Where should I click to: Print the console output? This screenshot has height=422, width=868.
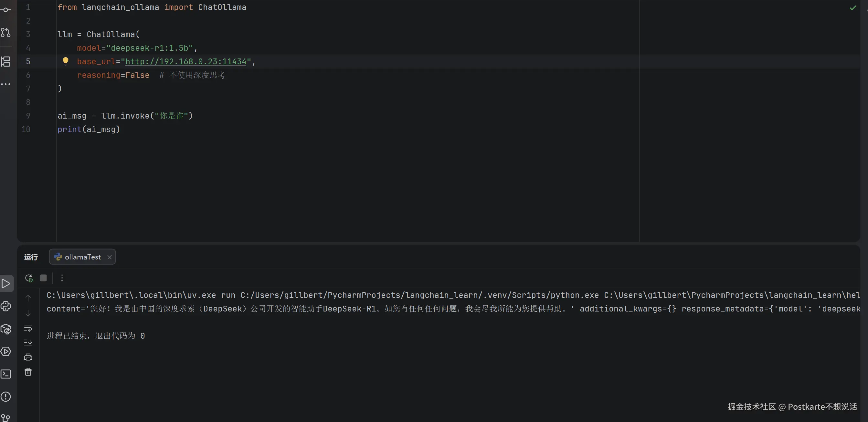[x=28, y=357]
